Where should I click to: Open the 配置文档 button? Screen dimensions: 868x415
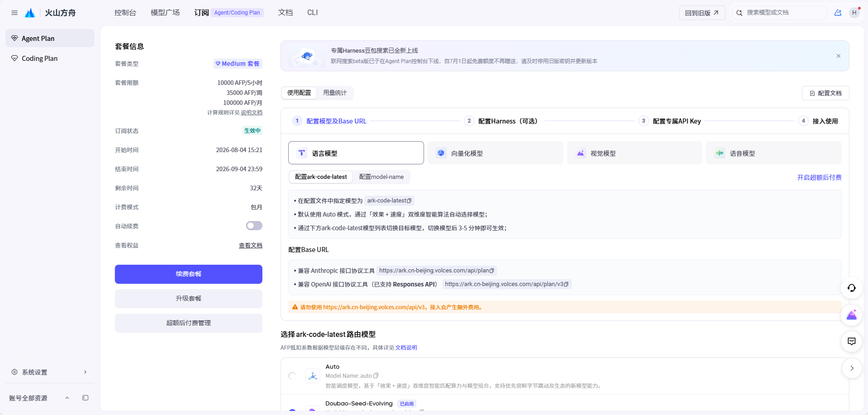pyautogui.click(x=825, y=93)
